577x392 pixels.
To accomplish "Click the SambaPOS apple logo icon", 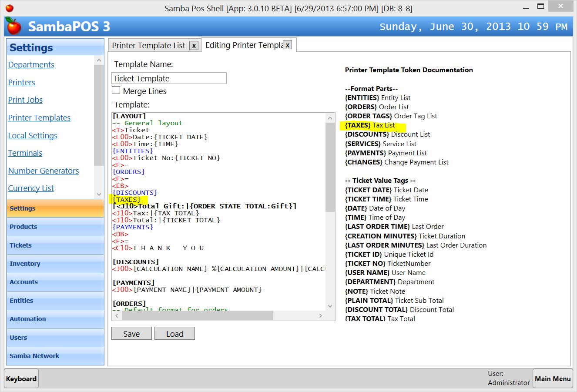I will pos(13,26).
